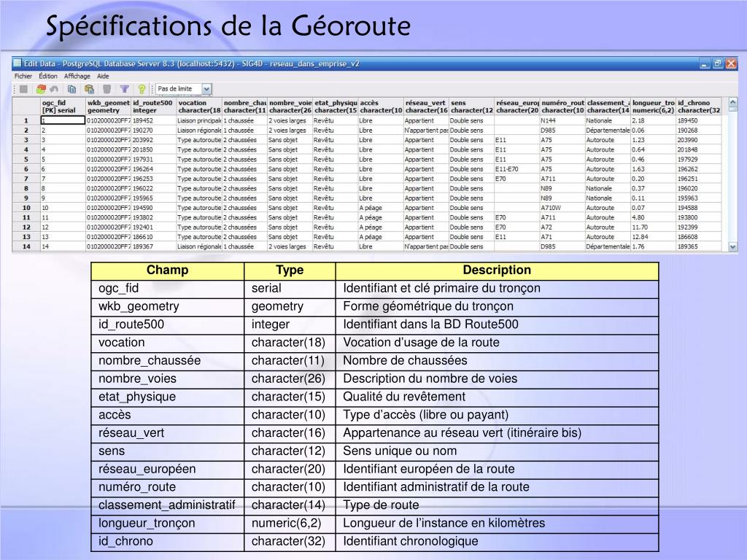Screen dimensions: 747x560
Task: Click the Edit Data window title icon
Action: pyautogui.click(x=18, y=63)
